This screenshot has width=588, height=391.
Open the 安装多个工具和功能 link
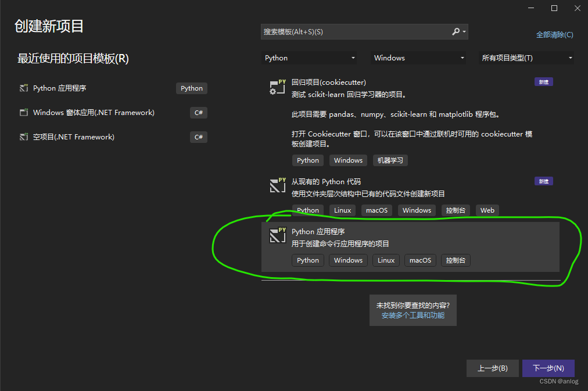pyautogui.click(x=413, y=315)
